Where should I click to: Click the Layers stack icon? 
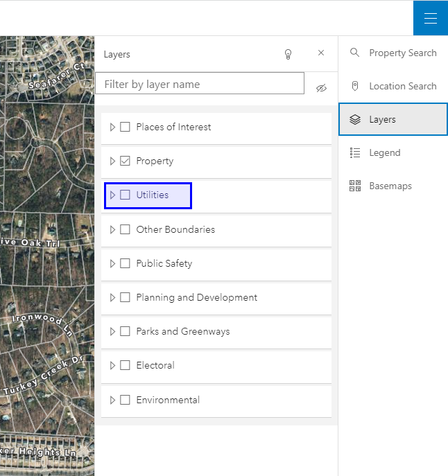(x=354, y=119)
